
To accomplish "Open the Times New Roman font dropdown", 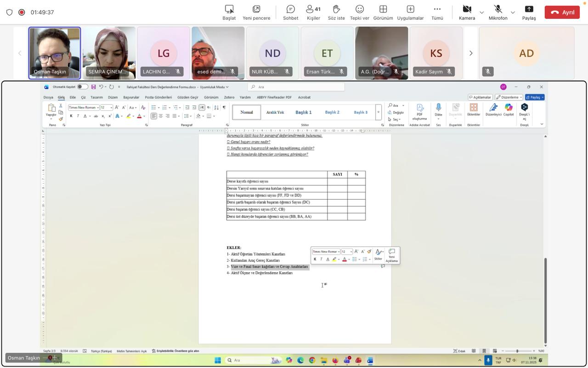I will coord(84,108).
